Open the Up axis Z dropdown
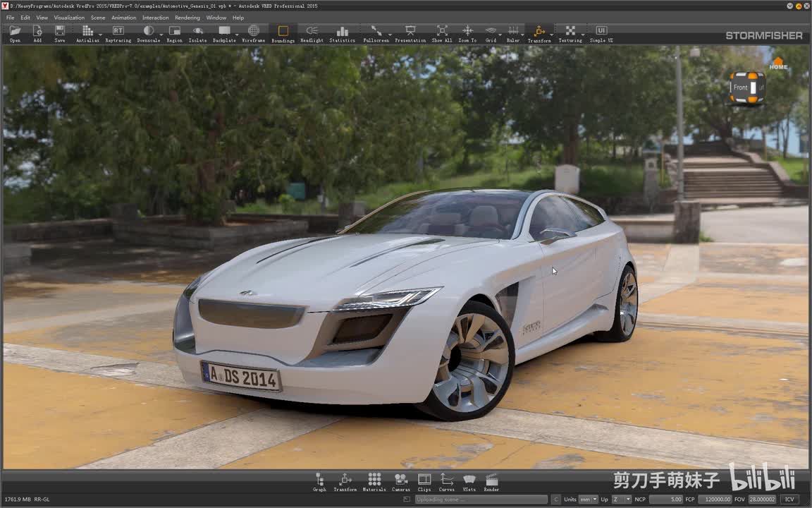 click(621, 500)
